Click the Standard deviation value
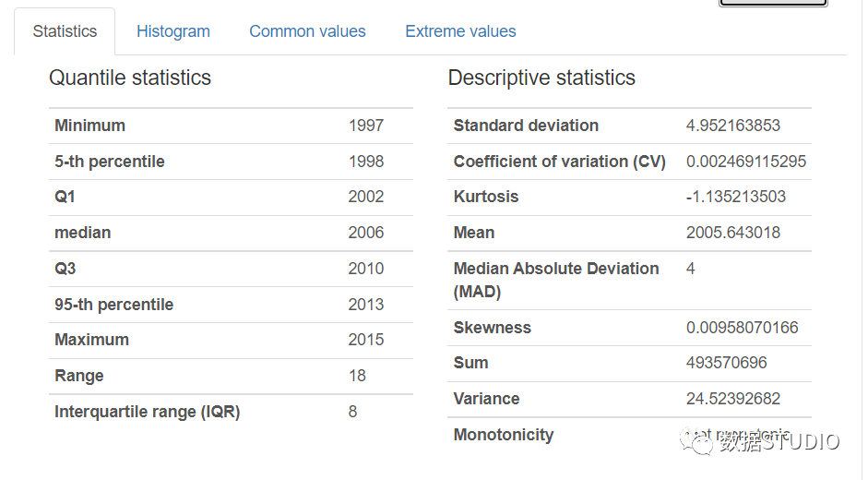868x480 pixels. coord(733,126)
